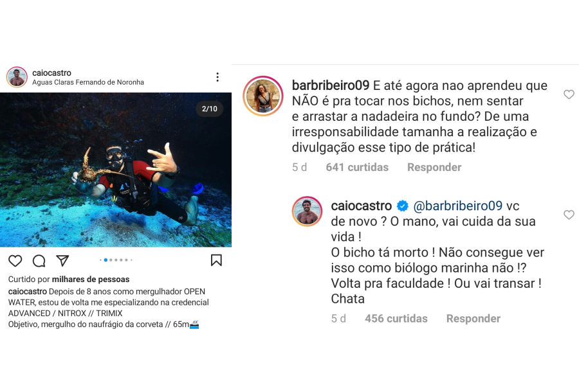Like the caiocastro reply heart
This screenshot has width=579, height=392.
pyautogui.click(x=569, y=215)
